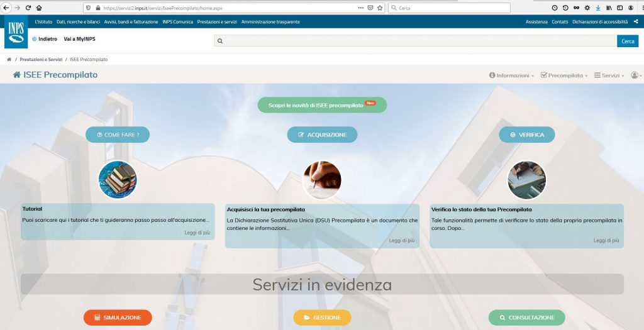
Task: Click Prestazioni e Servizi breadcrumb
Action: click(x=41, y=60)
